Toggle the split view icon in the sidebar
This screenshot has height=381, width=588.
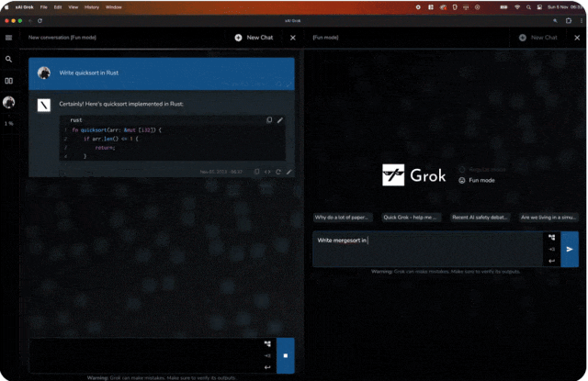pos(8,81)
